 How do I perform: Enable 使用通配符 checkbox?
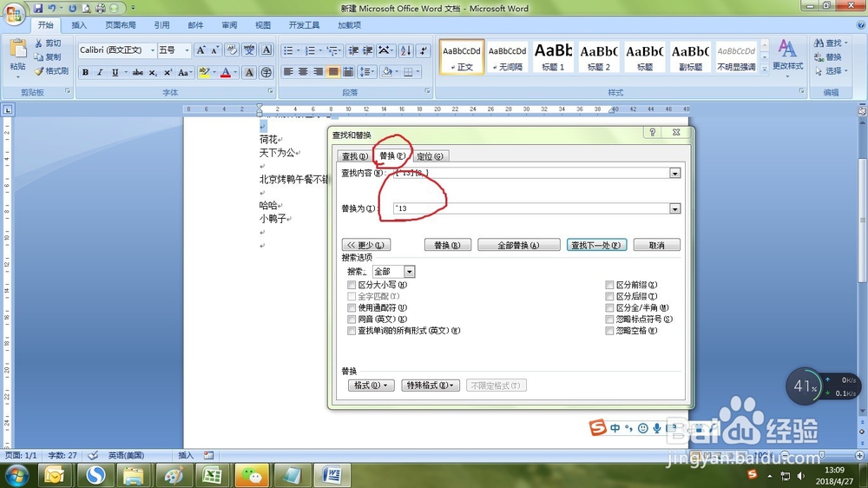coord(352,307)
